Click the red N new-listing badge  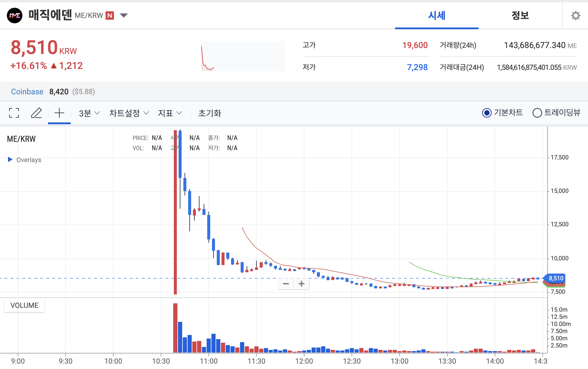(110, 16)
